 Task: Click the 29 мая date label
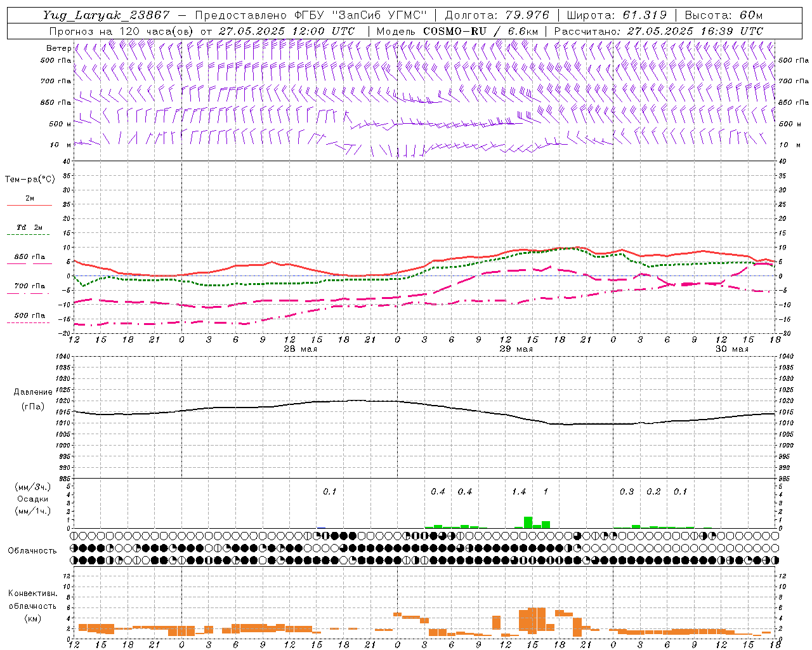516,349
